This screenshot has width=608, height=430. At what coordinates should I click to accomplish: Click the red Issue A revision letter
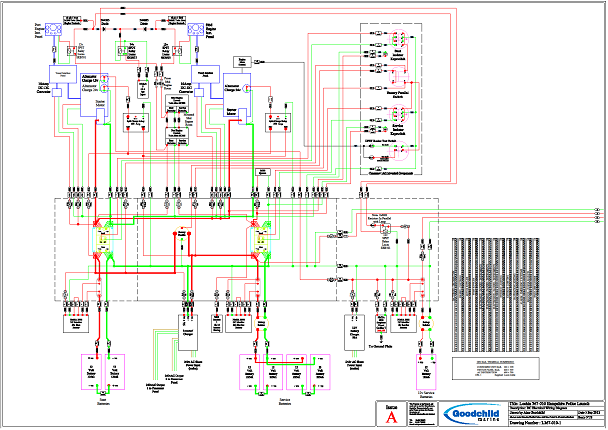[x=393, y=421]
